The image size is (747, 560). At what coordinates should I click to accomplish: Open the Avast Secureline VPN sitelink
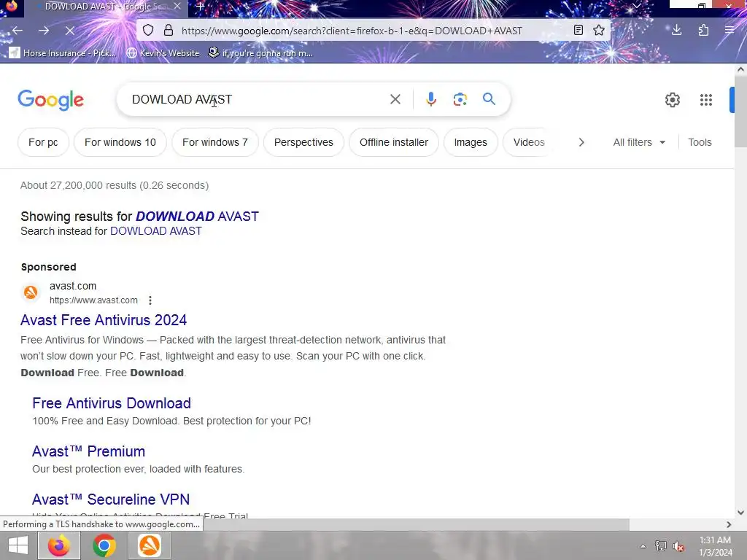pos(111,499)
